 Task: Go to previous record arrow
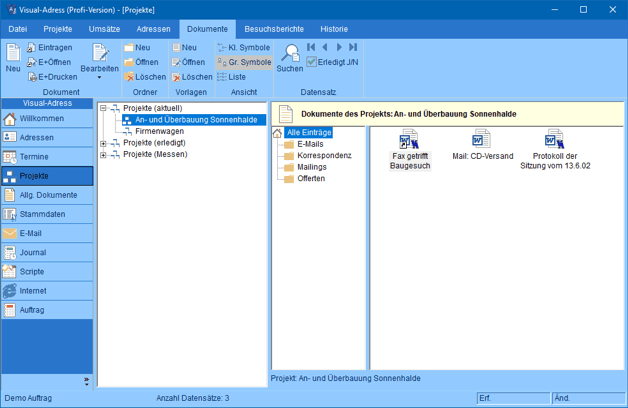tap(325, 47)
